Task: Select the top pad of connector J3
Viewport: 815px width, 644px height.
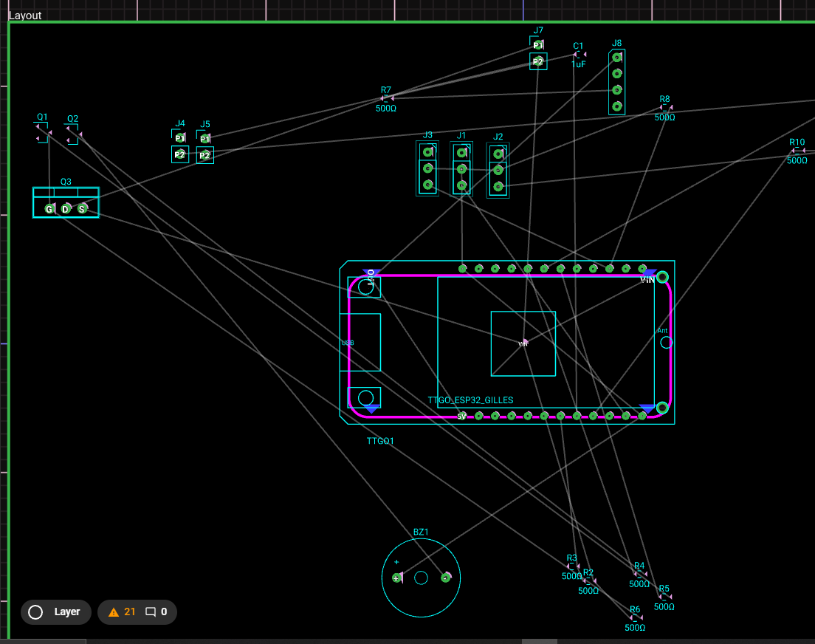Action: coord(427,152)
